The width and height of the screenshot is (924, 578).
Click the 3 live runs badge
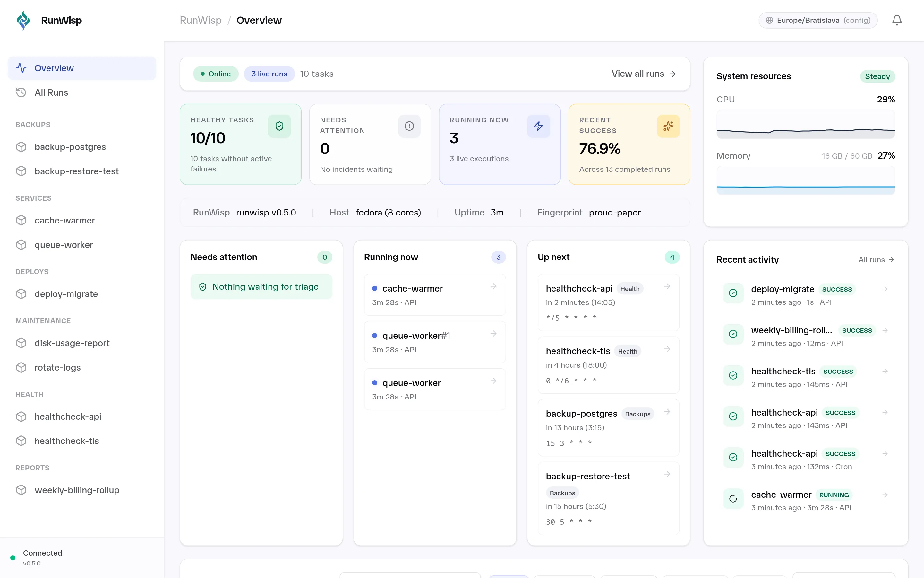tap(269, 74)
